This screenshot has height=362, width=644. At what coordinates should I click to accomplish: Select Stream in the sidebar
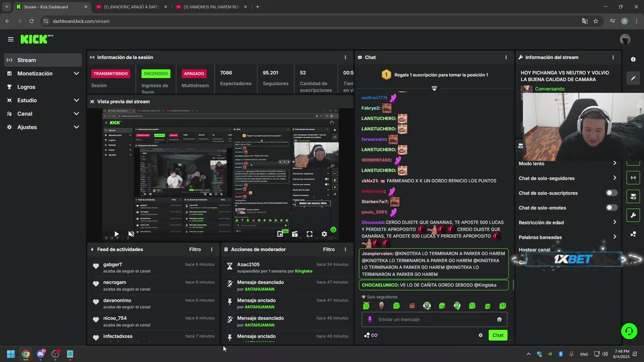pyautogui.click(x=43, y=60)
